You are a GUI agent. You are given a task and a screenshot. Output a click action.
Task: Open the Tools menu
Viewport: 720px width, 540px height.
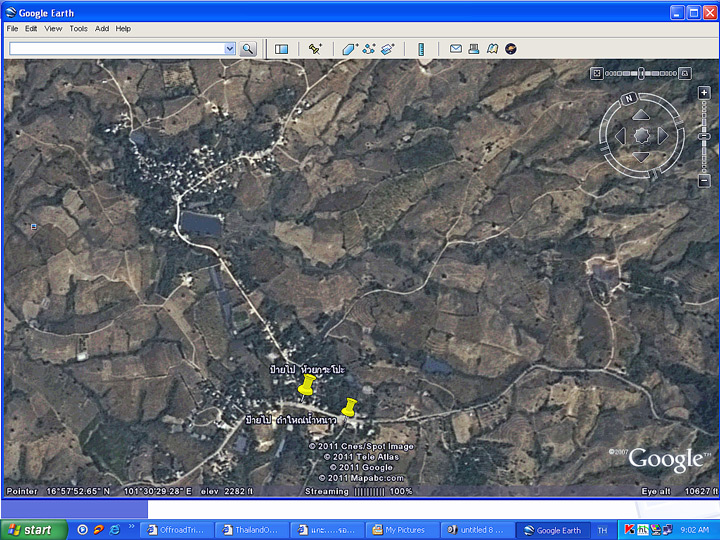pos(78,29)
